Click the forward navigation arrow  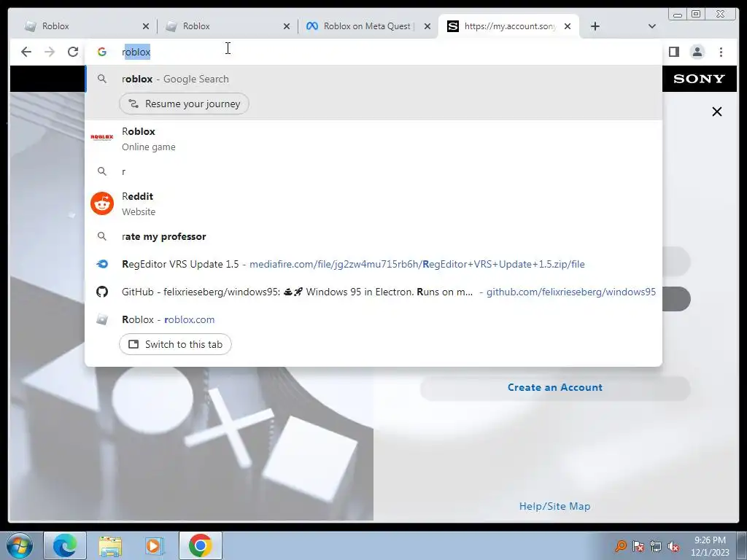pyautogui.click(x=50, y=52)
